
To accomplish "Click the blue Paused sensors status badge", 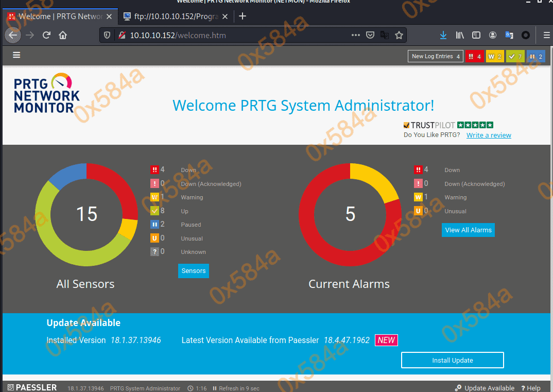I will click(x=535, y=57).
